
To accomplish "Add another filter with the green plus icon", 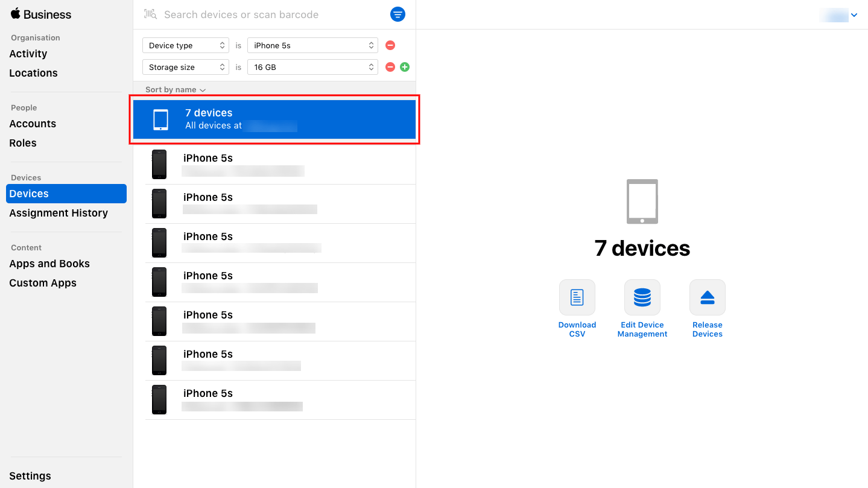I will coord(404,67).
